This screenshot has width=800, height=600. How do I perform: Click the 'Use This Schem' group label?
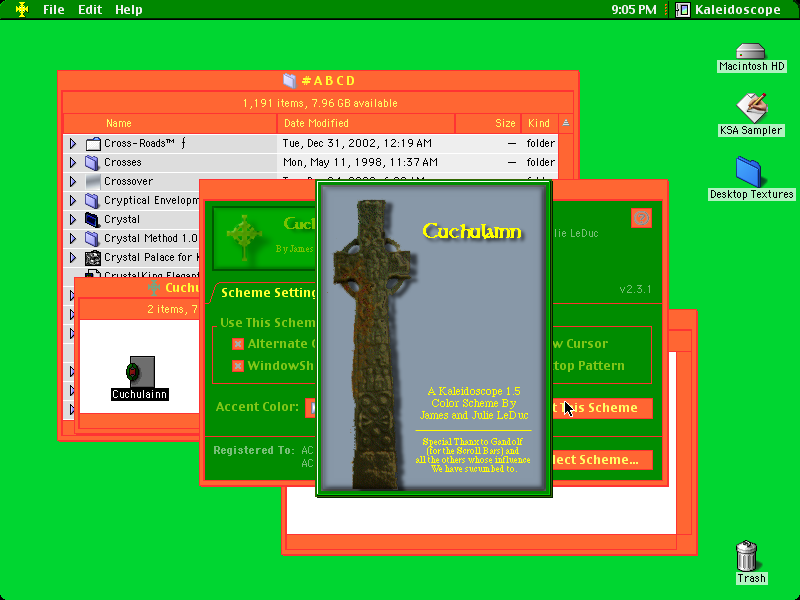coord(267,323)
